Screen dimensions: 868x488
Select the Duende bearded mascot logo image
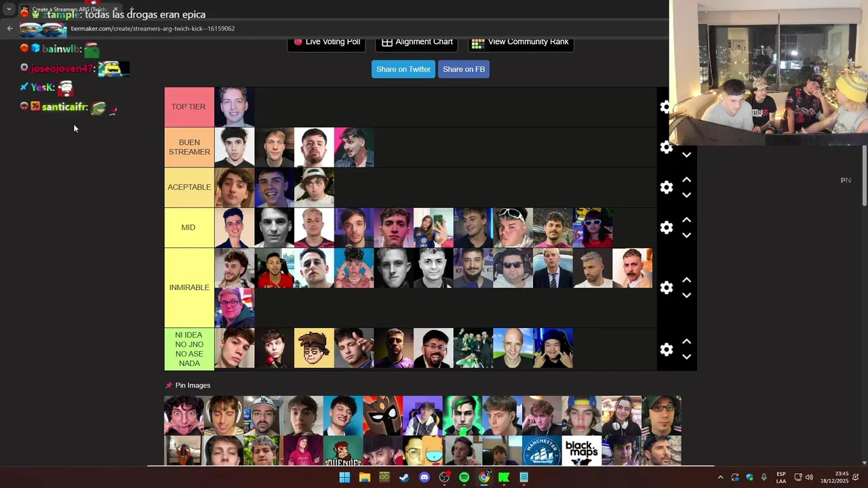tap(342, 451)
